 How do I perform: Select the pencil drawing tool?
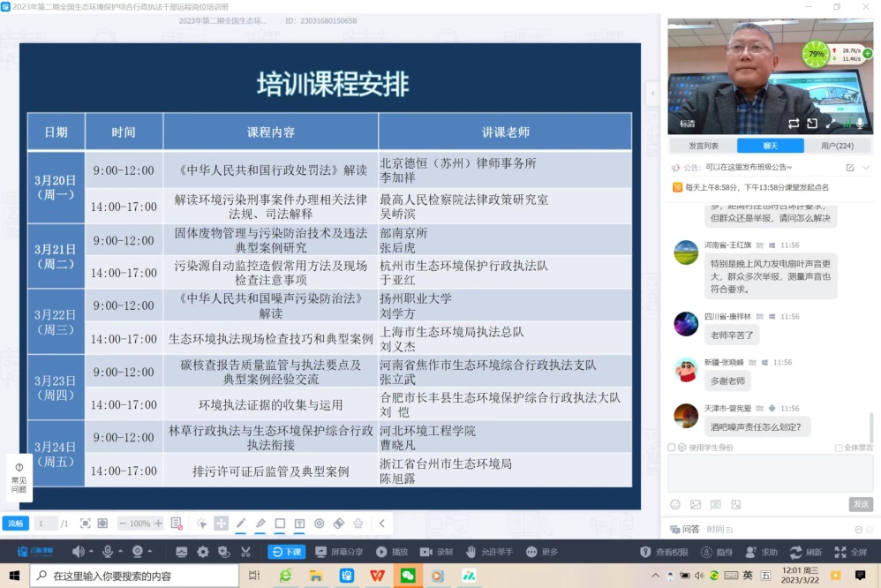(x=241, y=524)
